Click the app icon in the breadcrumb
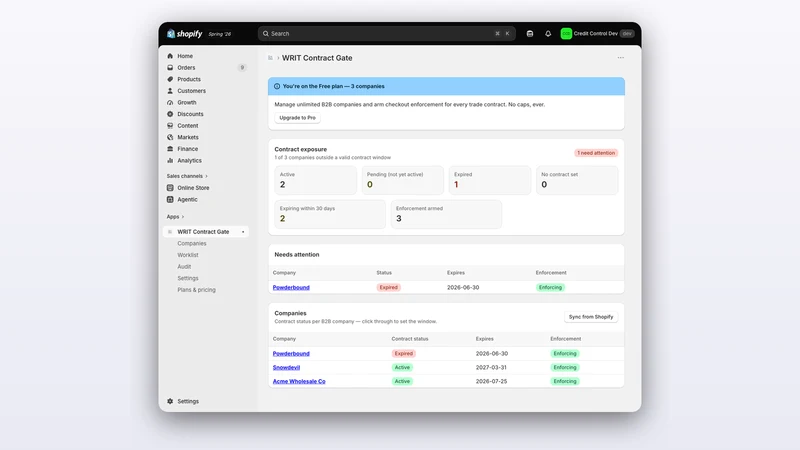The width and height of the screenshot is (800, 450). pos(270,58)
